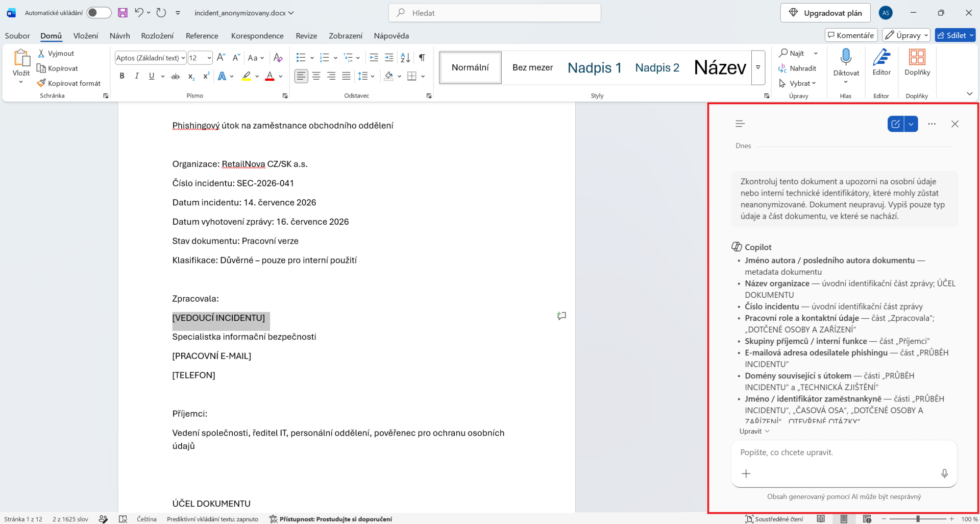Viewport: 980px width, 524px height.
Task: Increase paragraph indent
Action: pyautogui.click(x=389, y=58)
